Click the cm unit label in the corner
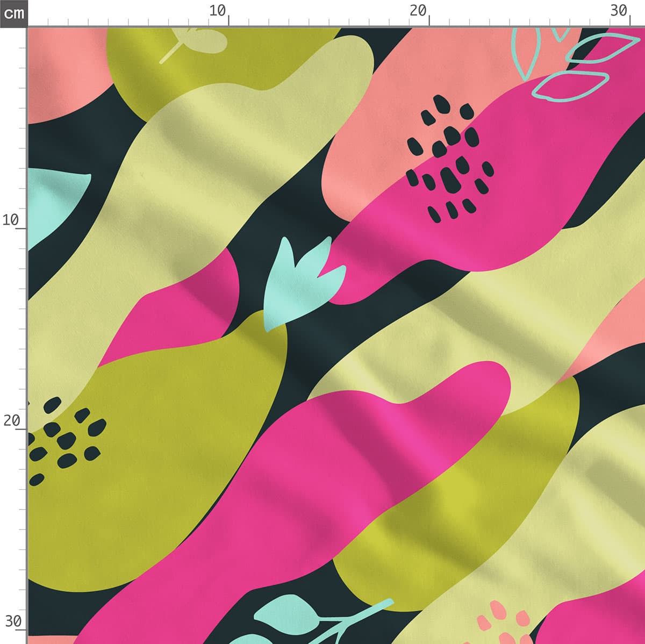The height and width of the screenshot is (644, 645). click(13, 13)
